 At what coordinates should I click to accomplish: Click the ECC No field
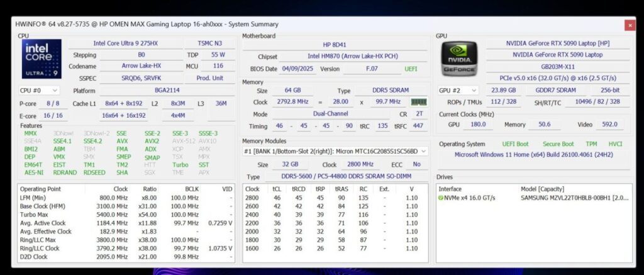[417, 164]
